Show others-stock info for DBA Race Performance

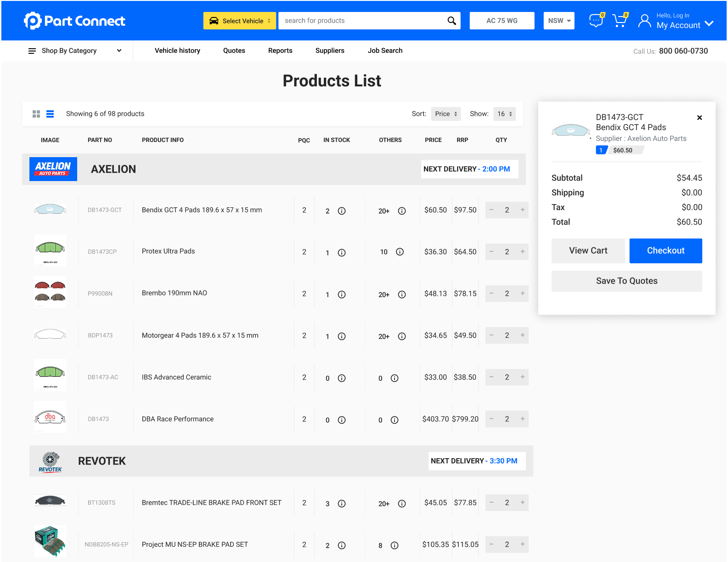pyautogui.click(x=395, y=420)
